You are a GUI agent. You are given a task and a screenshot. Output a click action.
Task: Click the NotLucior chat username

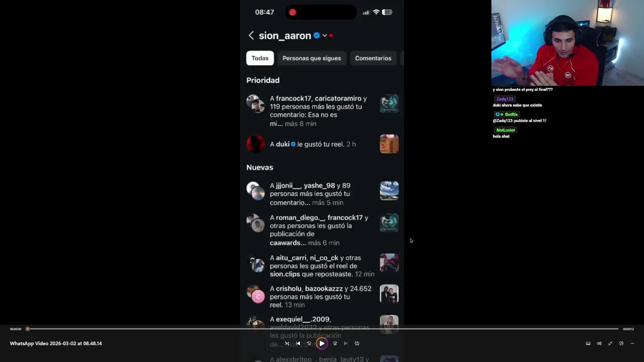pyautogui.click(x=506, y=130)
